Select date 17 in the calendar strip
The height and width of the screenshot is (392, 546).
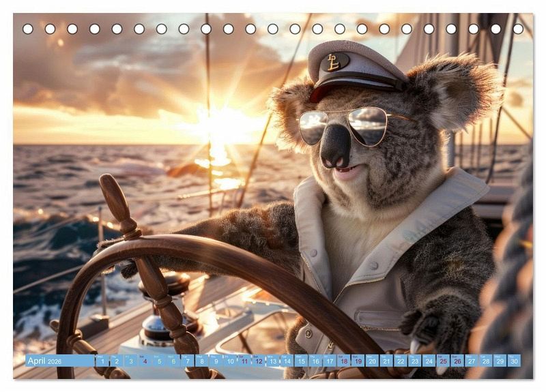(330, 361)
